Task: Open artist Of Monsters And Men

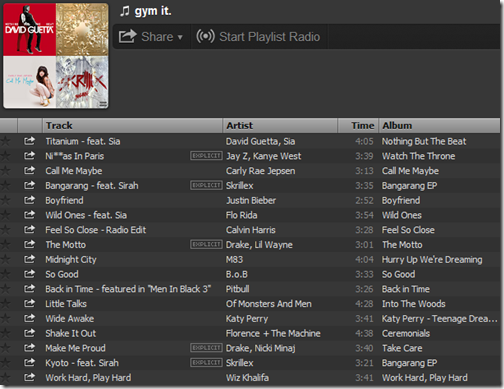Action: (x=269, y=304)
